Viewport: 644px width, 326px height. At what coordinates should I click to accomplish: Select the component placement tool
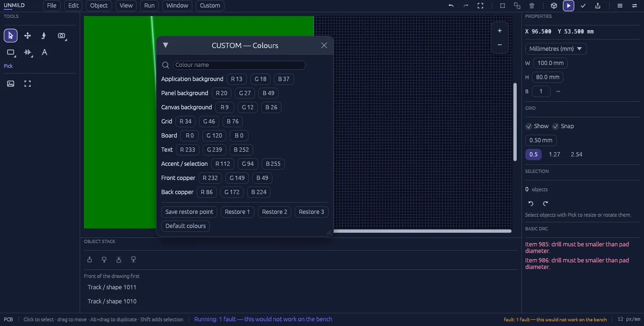tap(27, 53)
